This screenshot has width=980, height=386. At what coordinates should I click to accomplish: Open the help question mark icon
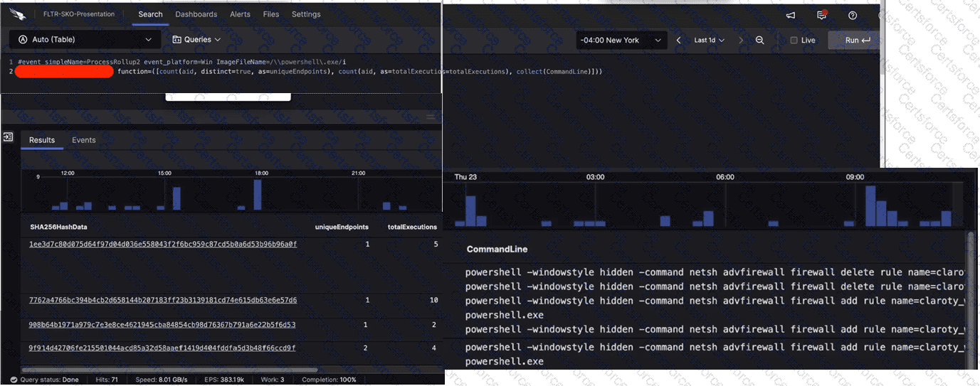point(853,16)
